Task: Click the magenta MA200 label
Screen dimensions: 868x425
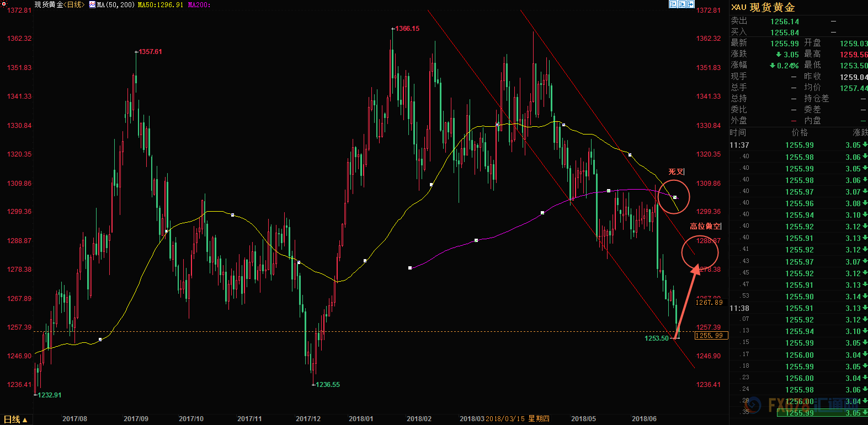Action: pos(199,4)
